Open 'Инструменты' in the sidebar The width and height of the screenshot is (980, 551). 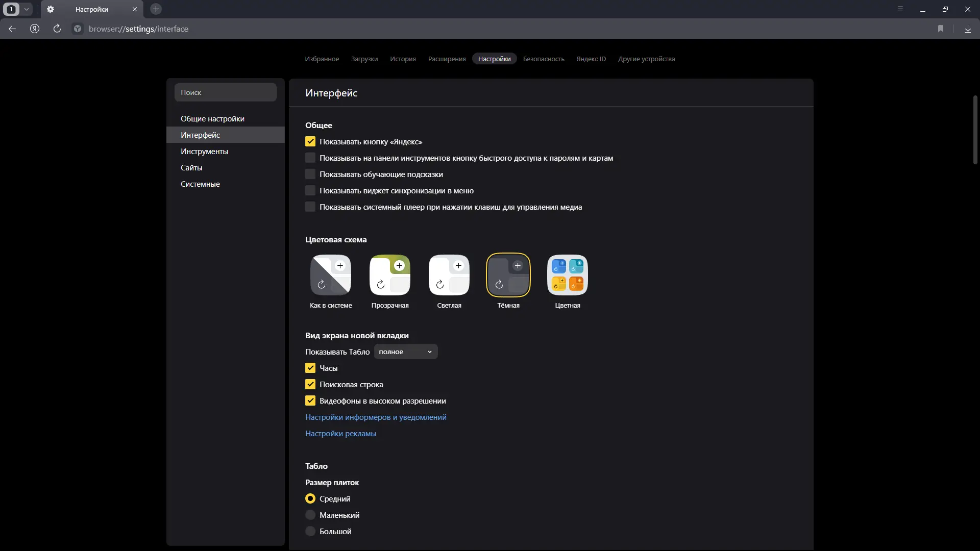coord(204,152)
